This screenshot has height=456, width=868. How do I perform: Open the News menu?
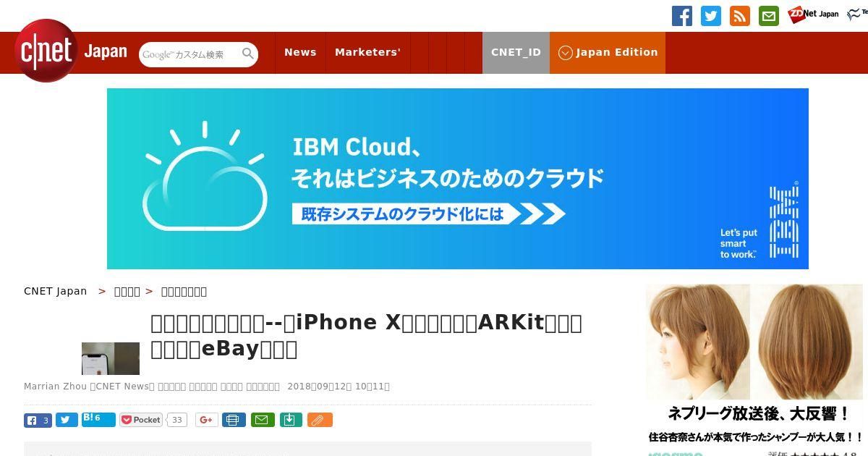pos(300,52)
